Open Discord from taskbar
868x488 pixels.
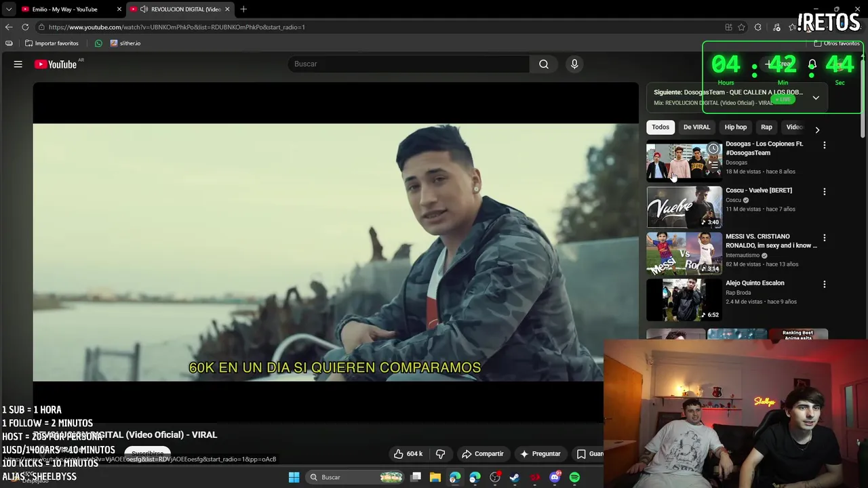(x=555, y=477)
